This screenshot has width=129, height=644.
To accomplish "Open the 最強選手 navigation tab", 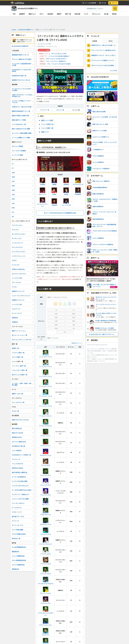I will [x=22, y=14].
